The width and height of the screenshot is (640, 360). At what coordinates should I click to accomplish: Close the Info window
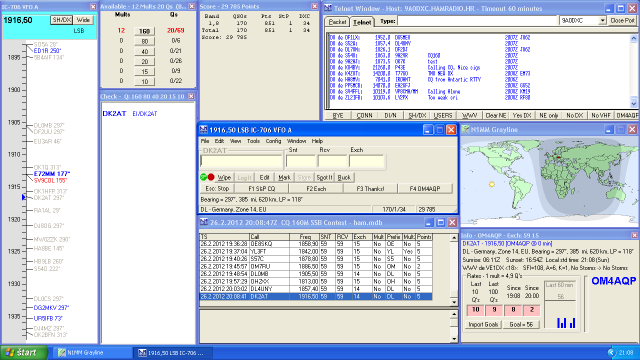tap(634, 235)
